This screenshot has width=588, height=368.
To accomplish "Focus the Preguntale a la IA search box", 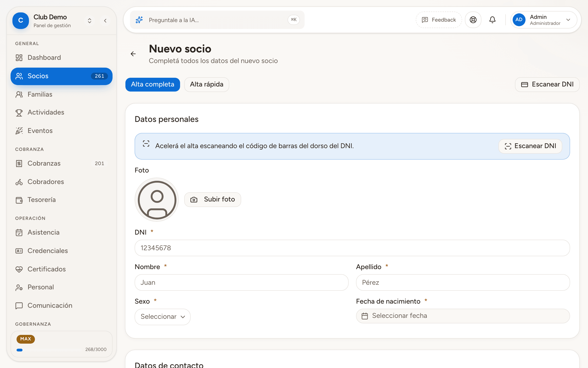I will coord(217,20).
